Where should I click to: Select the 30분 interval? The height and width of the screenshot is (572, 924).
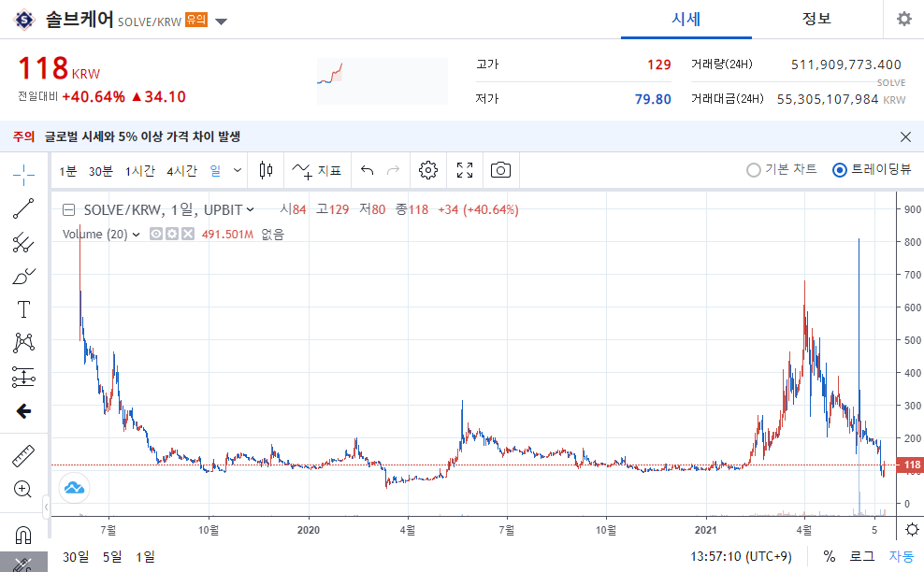click(100, 171)
